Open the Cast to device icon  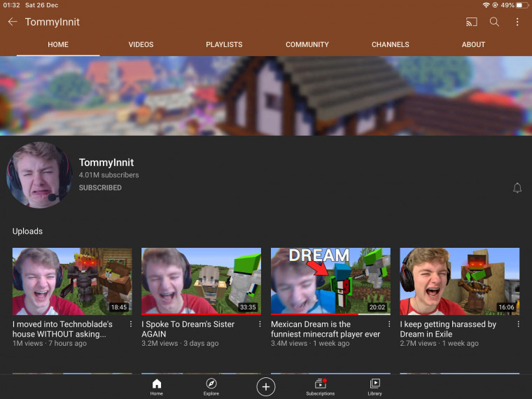(x=471, y=22)
